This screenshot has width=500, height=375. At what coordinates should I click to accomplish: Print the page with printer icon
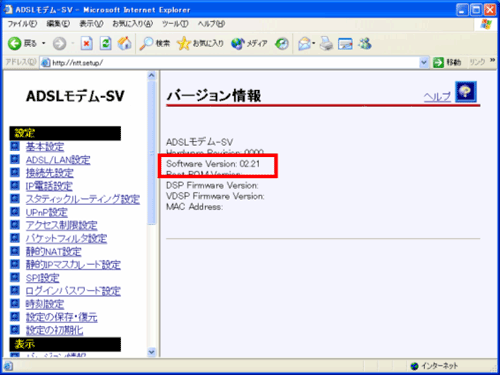tap(326, 43)
